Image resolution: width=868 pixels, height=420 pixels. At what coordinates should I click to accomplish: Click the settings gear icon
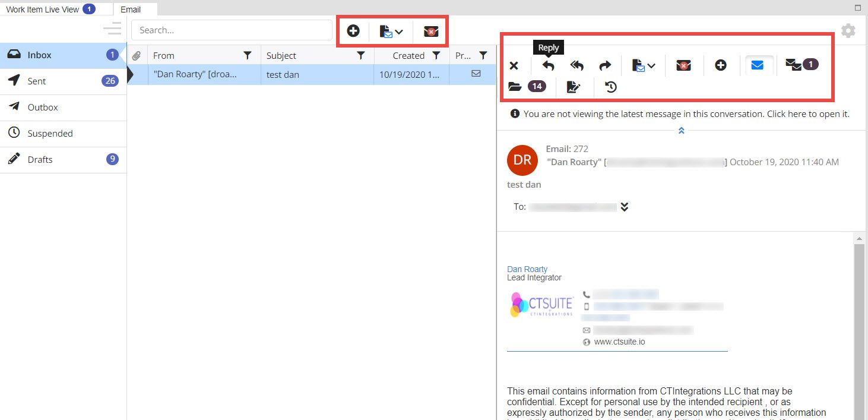848,31
